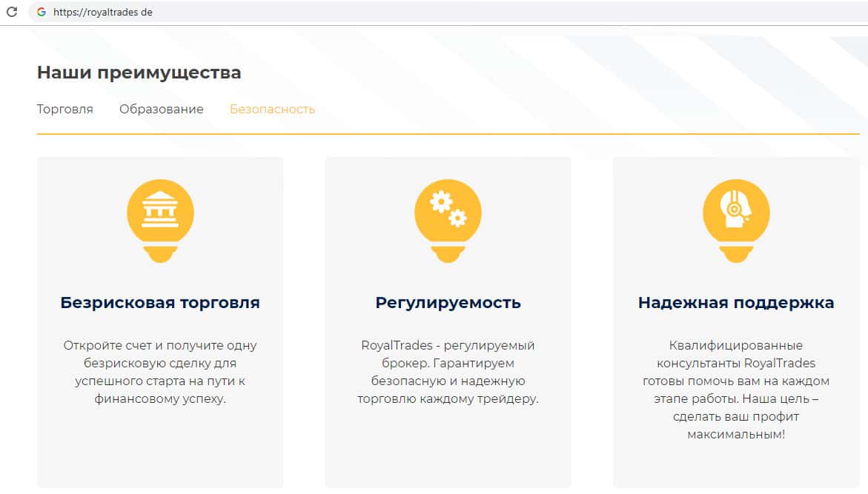This screenshot has width=868, height=494.
Task: Click the text starting 'Откройте счет и получите'
Action: pyautogui.click(x=160, y=372)
